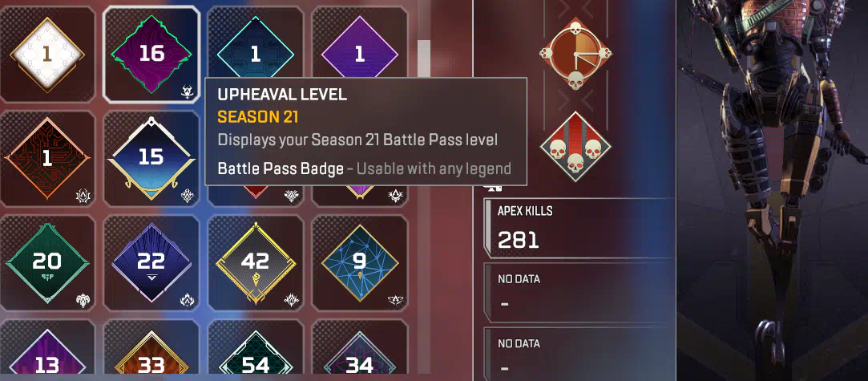Open the Apex Kills 281 tracker slot

click(579, 228)
